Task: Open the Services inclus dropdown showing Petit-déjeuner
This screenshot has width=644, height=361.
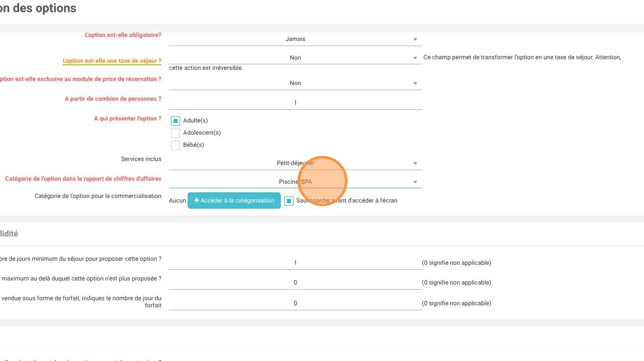Action: tap(295, 163)
